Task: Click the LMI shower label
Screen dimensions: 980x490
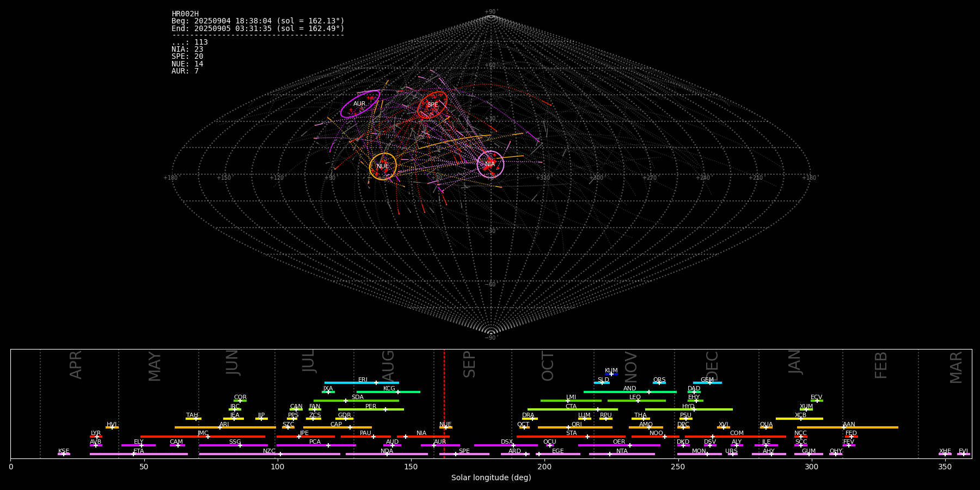Action: click(571, 397)
